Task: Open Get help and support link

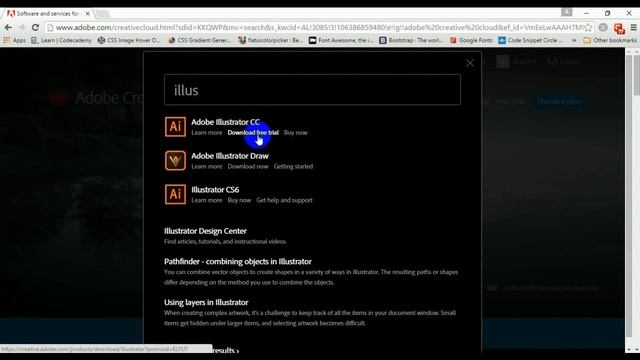Action: pyautogui.click(x=284, y=200)
